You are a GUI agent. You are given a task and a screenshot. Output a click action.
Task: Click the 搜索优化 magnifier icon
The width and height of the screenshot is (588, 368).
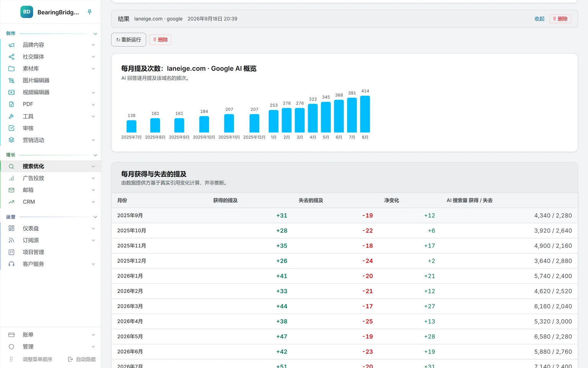[11, 166]
